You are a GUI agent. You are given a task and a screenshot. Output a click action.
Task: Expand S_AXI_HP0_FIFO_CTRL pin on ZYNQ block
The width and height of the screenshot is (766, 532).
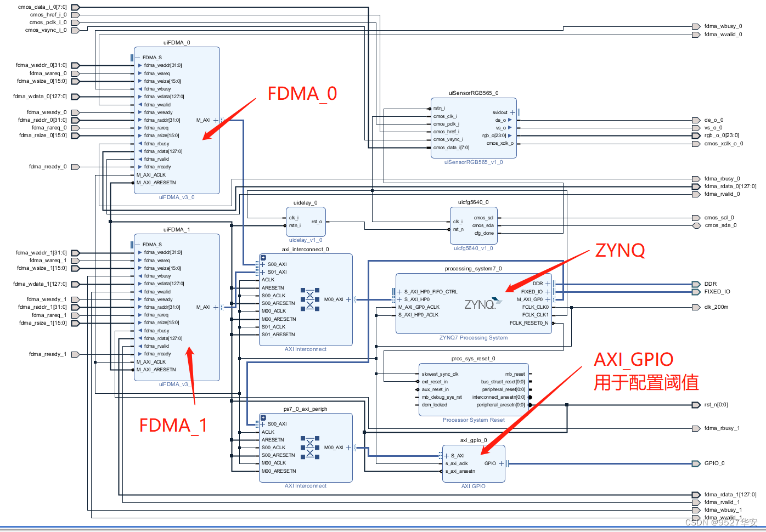tap(399, 292)
